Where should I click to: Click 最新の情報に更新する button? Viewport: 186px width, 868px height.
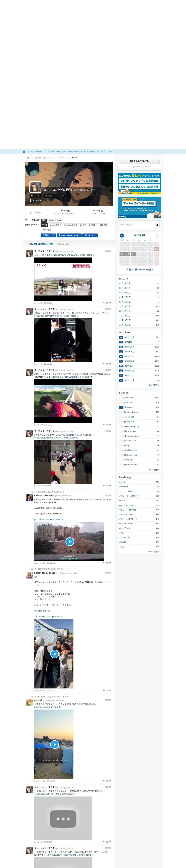pyautogui.click(x=139, y=161)
